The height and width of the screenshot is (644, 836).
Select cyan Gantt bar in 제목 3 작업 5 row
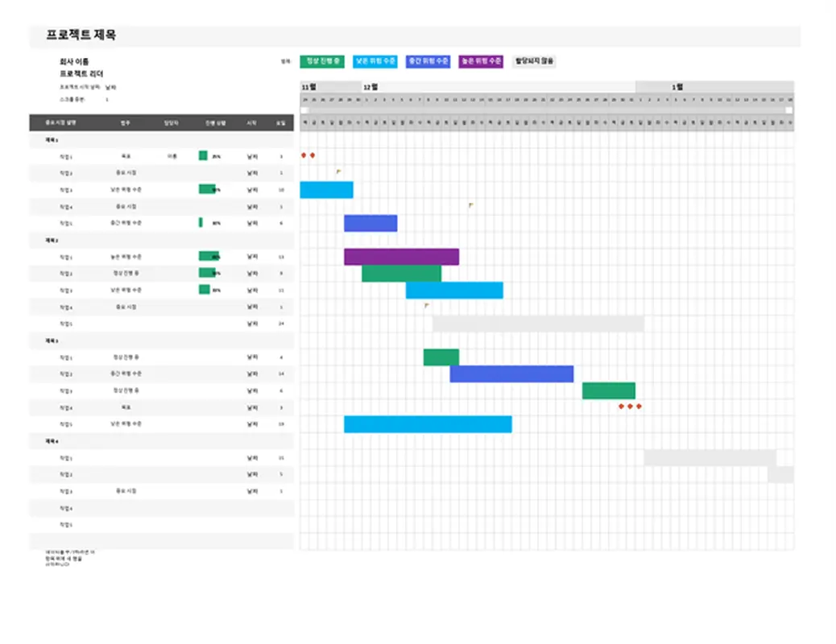[x=428, y=424]
